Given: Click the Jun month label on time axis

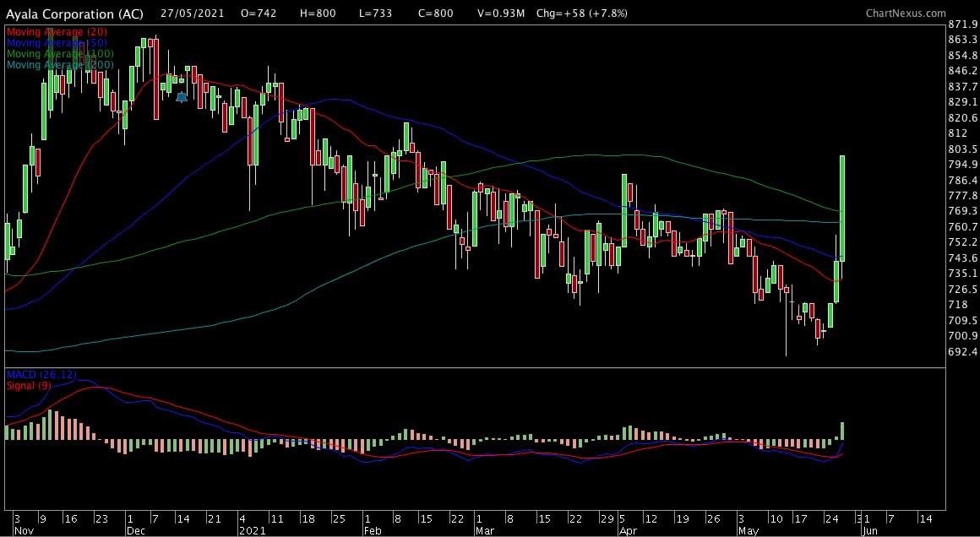Looking at the screenshot, I should pyautogui.click(x=869, y=530).
